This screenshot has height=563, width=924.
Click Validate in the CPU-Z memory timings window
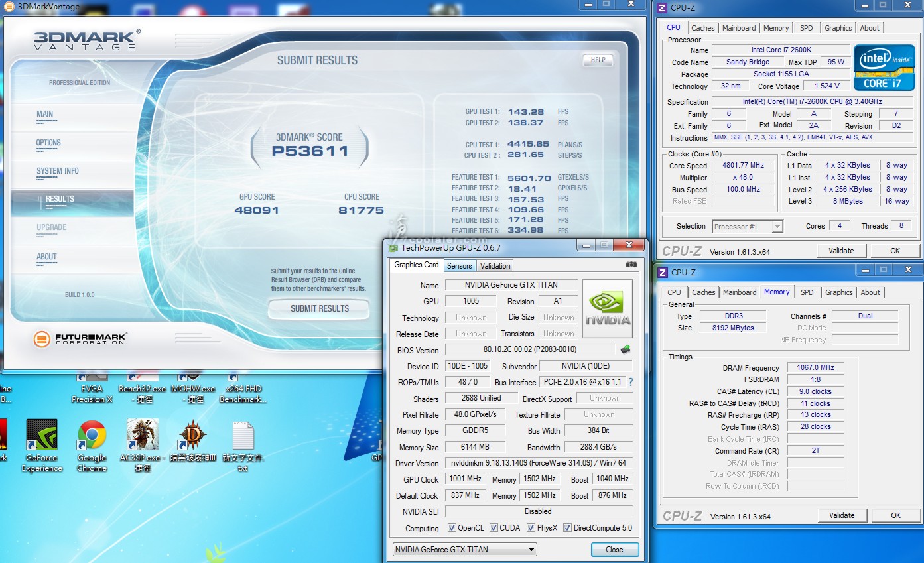tap(842, 515)
